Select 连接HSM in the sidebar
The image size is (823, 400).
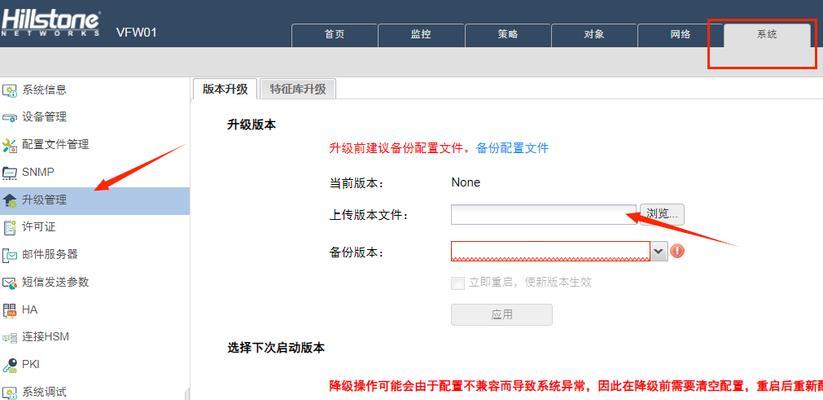(45, 336)
